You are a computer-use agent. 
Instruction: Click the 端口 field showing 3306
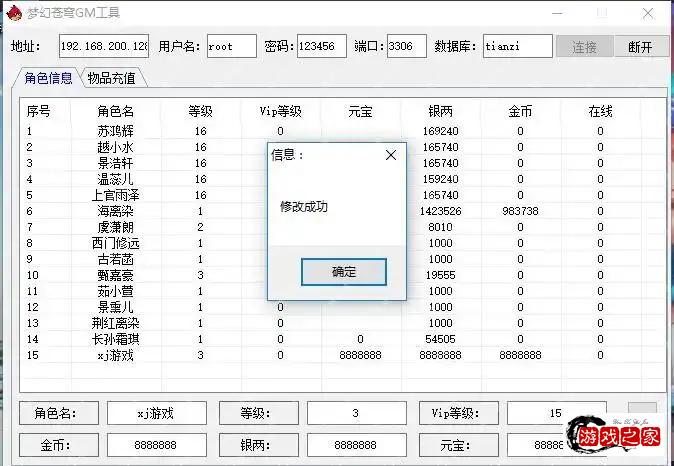point(405,47)
